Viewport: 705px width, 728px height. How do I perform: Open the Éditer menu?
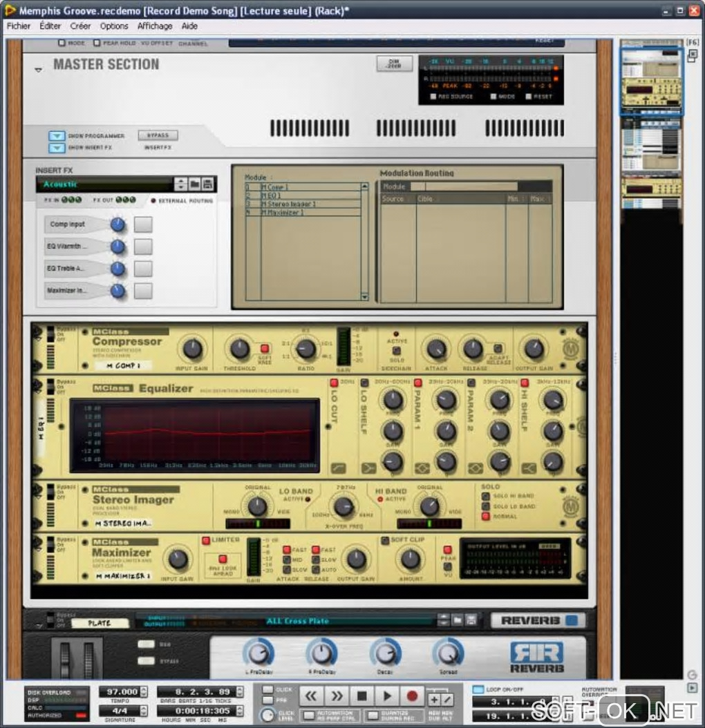[50, 26]
